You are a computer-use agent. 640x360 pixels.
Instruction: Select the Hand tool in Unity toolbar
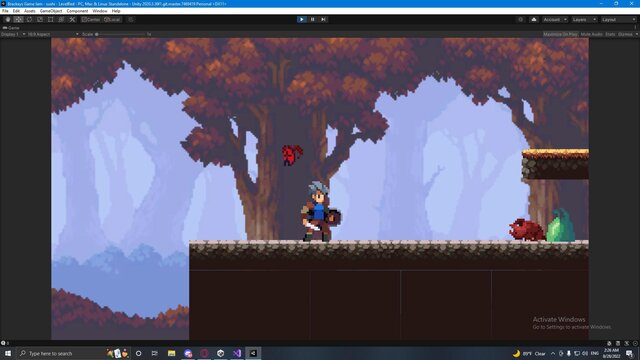tap(8, 20)
